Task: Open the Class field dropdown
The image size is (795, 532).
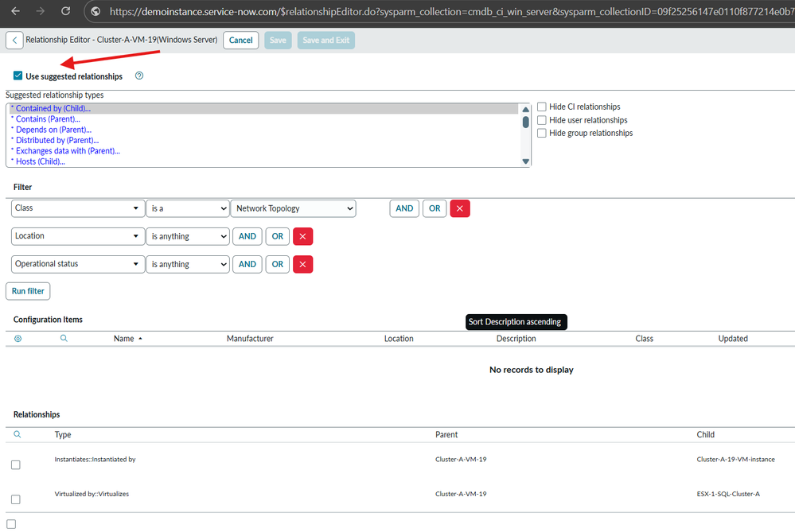Action: tap(77, 208)
